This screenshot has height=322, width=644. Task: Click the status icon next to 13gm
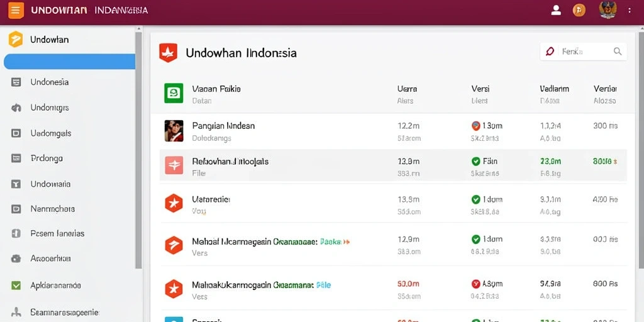(475, 126)
